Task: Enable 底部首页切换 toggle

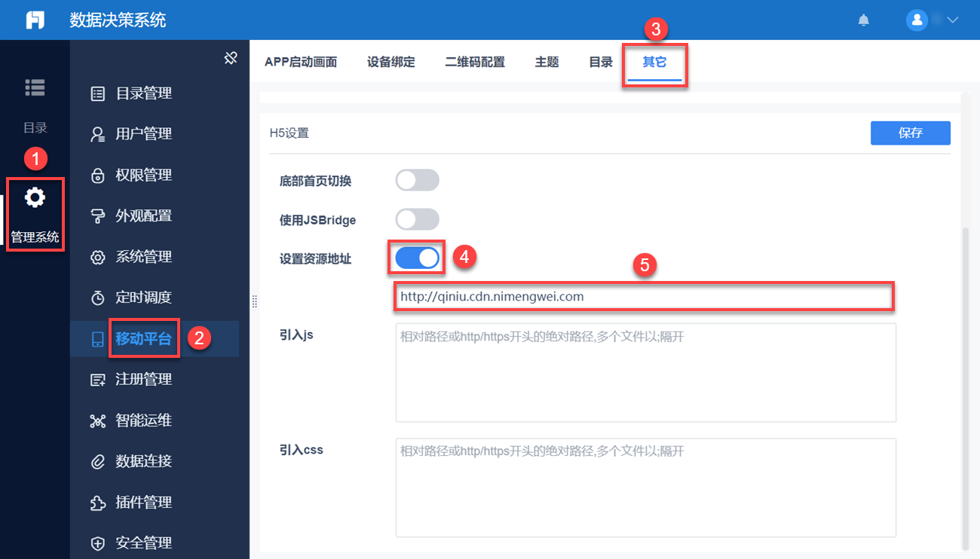Action: [417, 180]
